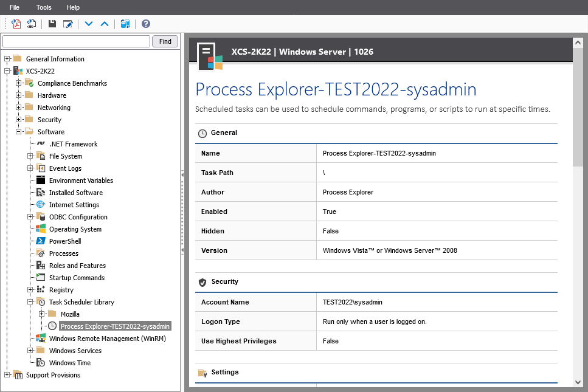Click the Save floppy disk icon
This screenshot has height=392, width=588.
click(x=52, y=24)
